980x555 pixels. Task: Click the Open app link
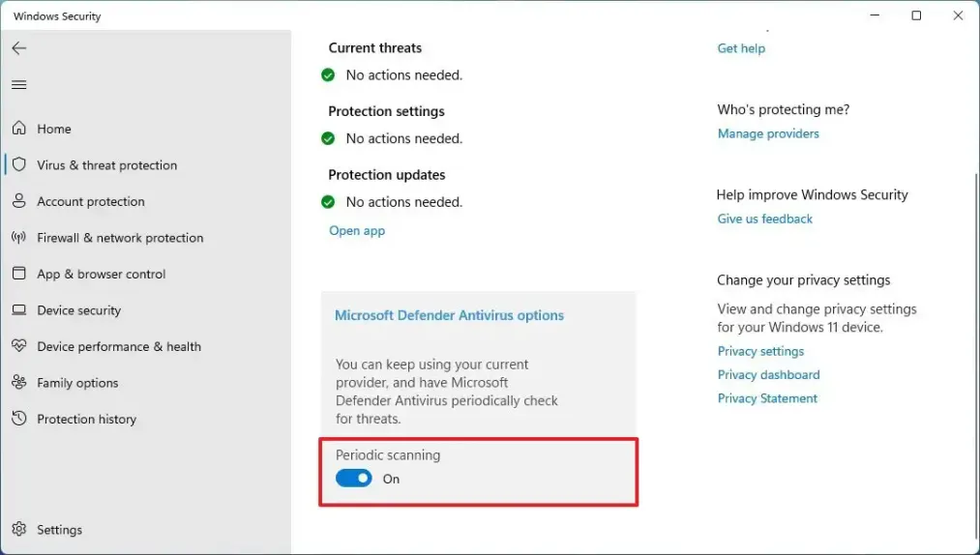tap(357, 231)
